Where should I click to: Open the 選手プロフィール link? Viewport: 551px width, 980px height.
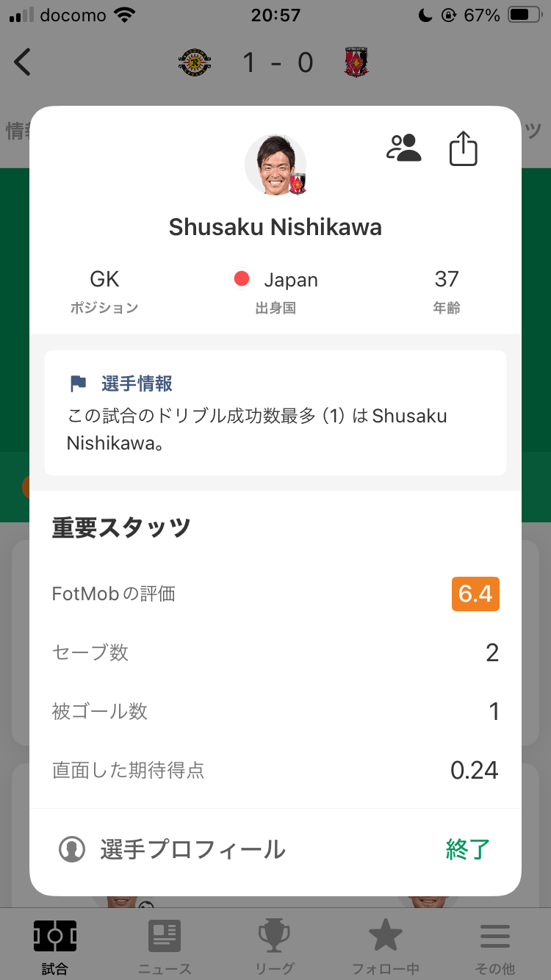tap(192, 849)
